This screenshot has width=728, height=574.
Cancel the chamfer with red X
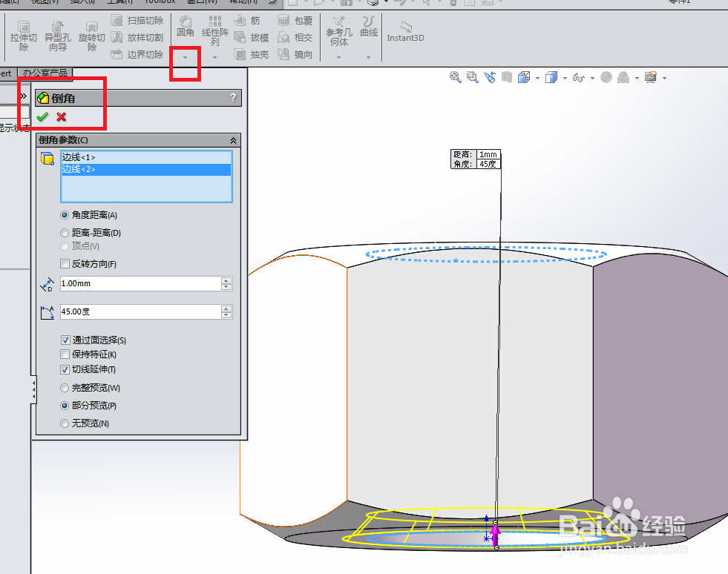point(62,117)
